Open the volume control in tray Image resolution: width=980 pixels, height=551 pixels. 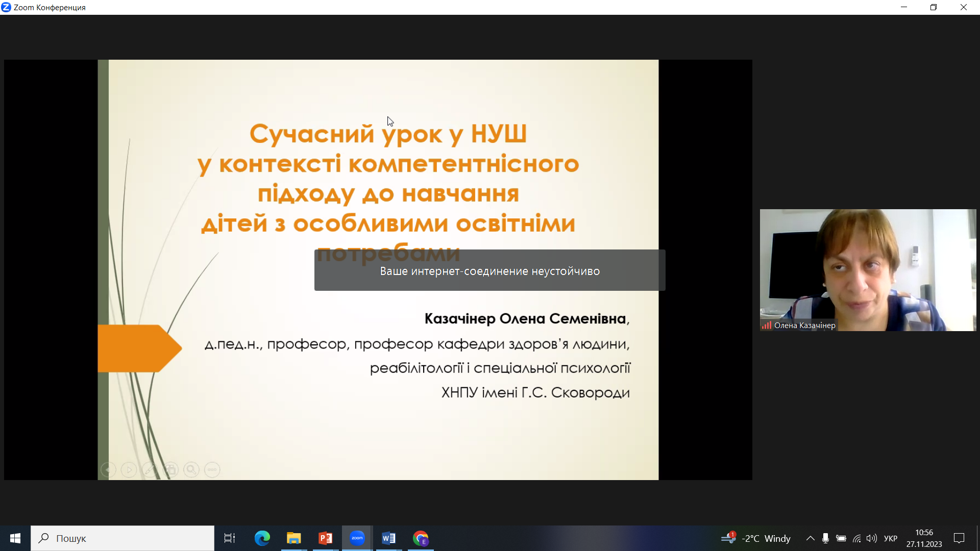[x=872, y=538]
